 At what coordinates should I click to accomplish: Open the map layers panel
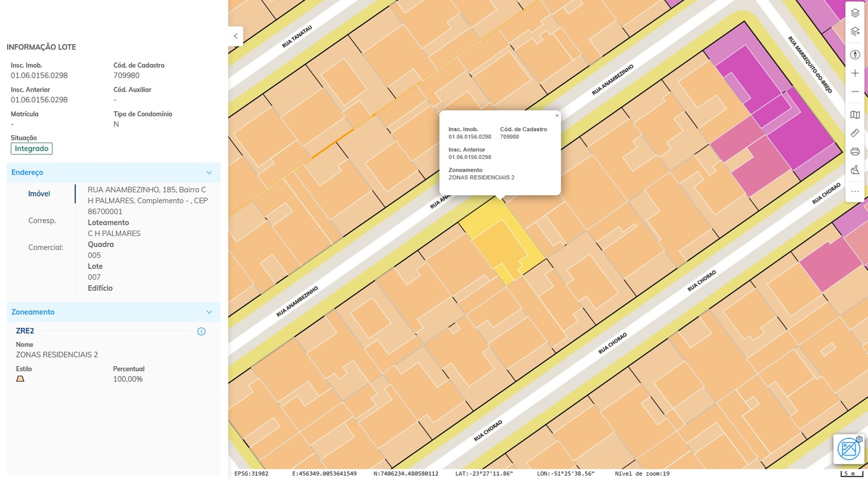(x=854, y=13)
